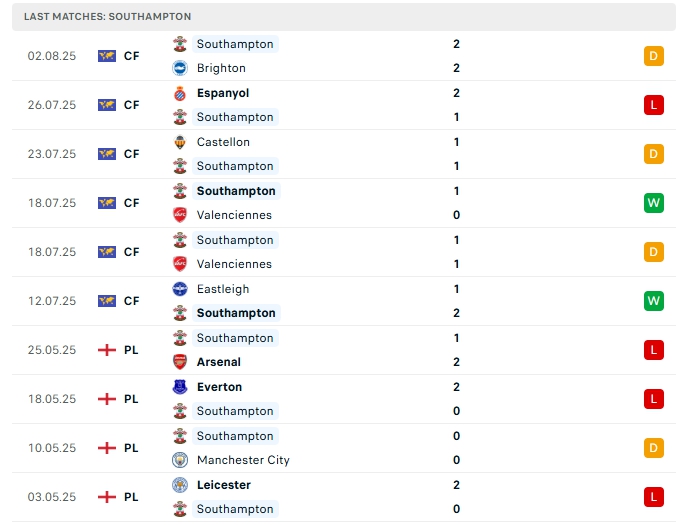Image resolution: width=687 pixels, height=525 pixels.
Task: Open the Brighton team link
Action: point(221,68)
